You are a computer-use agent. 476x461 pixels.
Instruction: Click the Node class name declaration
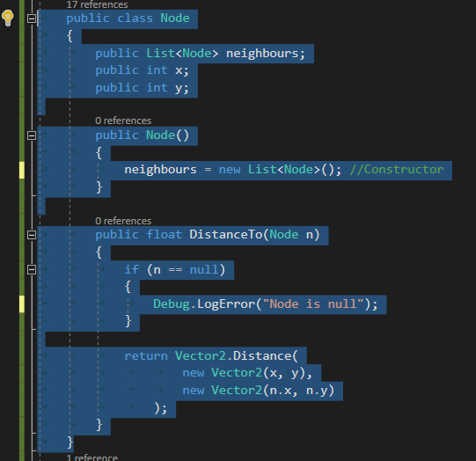[x=175, y=18]
